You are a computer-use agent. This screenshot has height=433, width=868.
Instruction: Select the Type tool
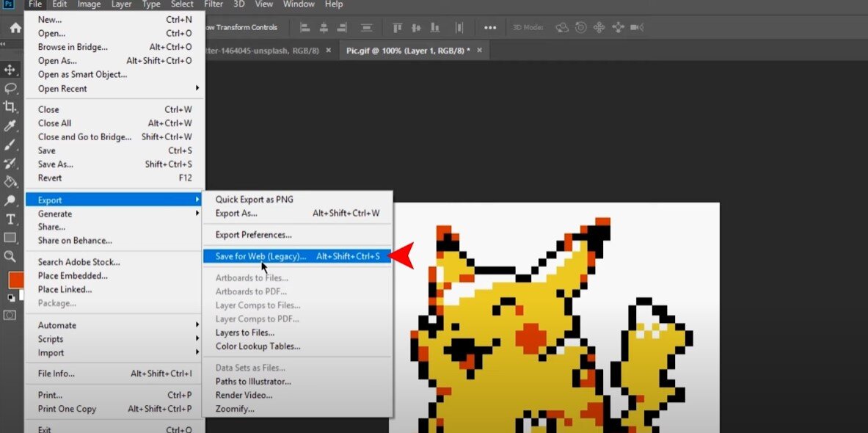pyautogui.click(x=10, y=219)
